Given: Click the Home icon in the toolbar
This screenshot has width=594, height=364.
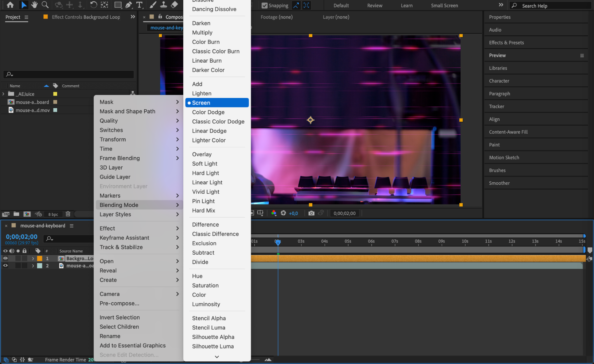Looking at the screenshot, I should point(10,5).
